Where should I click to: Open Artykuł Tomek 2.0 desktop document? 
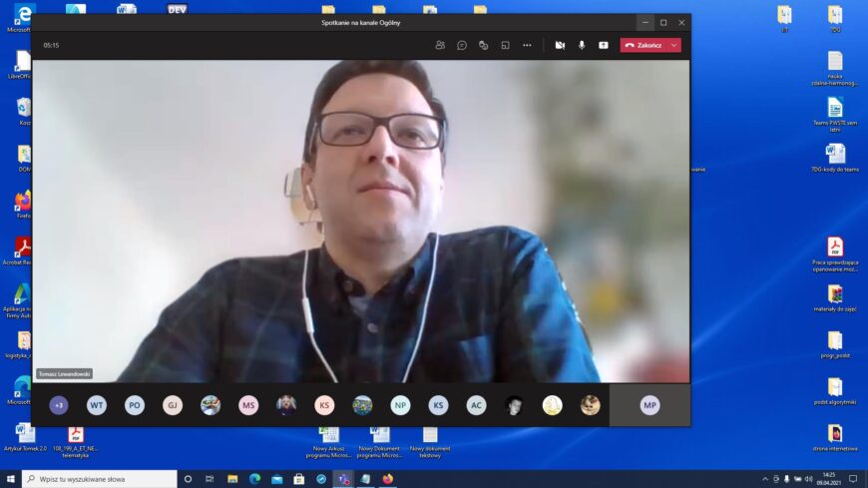pyautogui.click(x=25, y=437)
